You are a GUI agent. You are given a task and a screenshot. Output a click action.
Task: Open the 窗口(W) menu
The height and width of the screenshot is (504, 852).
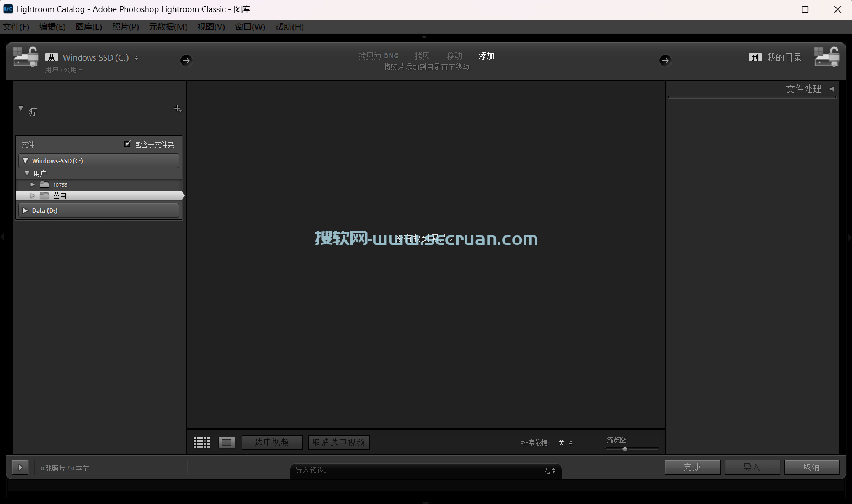pyautogui.click(x=250, y=26)
